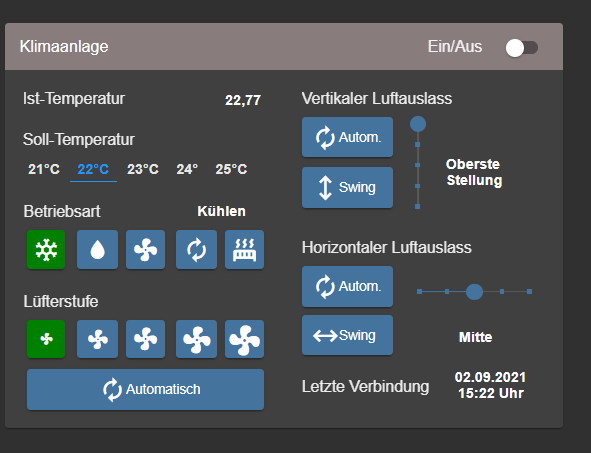Click the vertical slider top handle
The width and height of the screenshot is (591, 453).
418,124
